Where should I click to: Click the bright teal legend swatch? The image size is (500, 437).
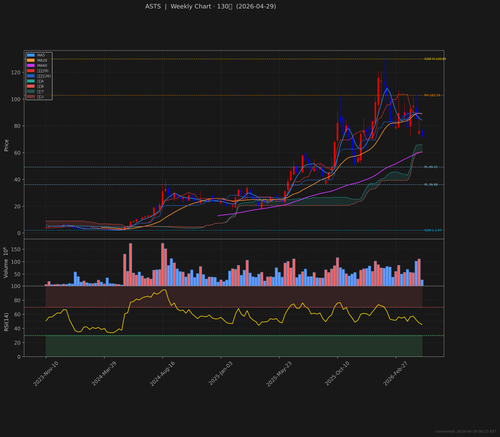coord(31,81)
